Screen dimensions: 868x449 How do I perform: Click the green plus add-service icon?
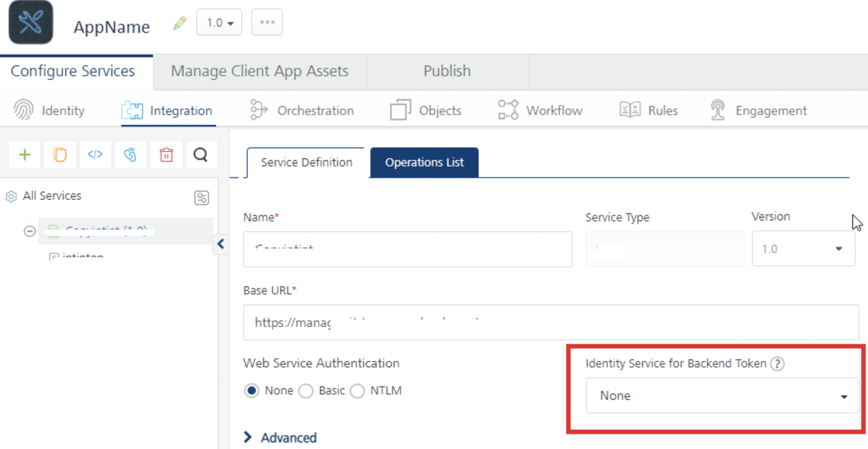click(25, 155)
